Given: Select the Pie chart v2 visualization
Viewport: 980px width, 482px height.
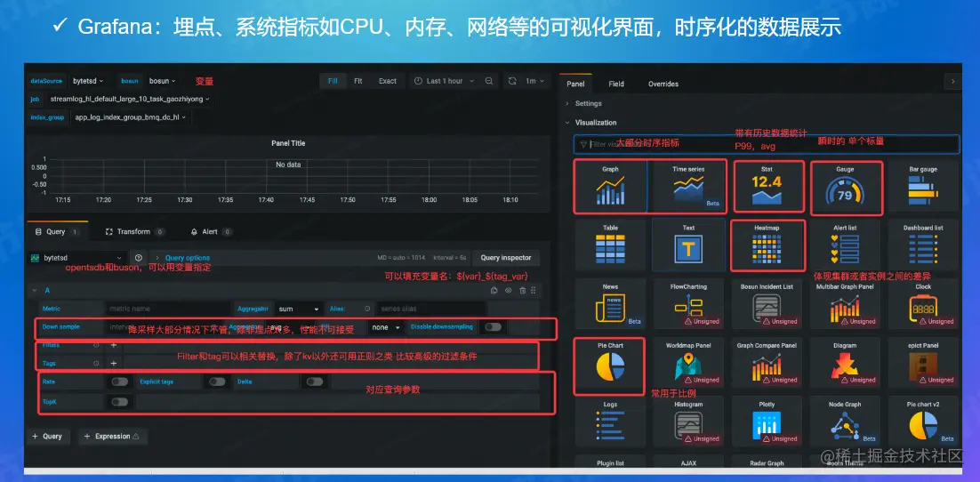Looking at the screenshot, I should pos(922,421).
